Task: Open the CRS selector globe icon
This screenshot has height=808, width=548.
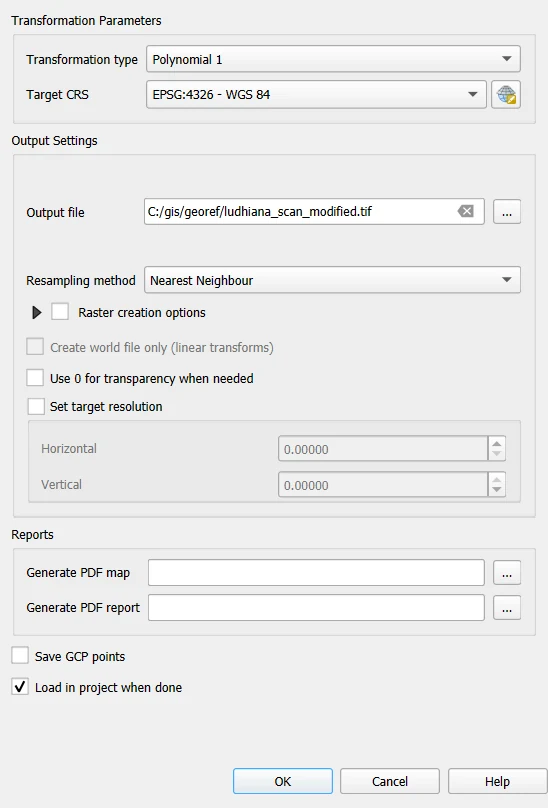Action: (x=506, y=95)
